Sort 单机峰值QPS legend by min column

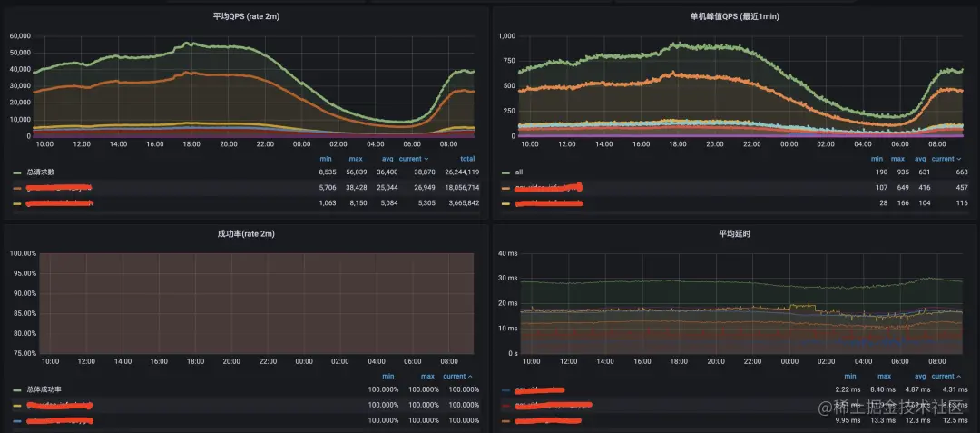coord(877,159)
